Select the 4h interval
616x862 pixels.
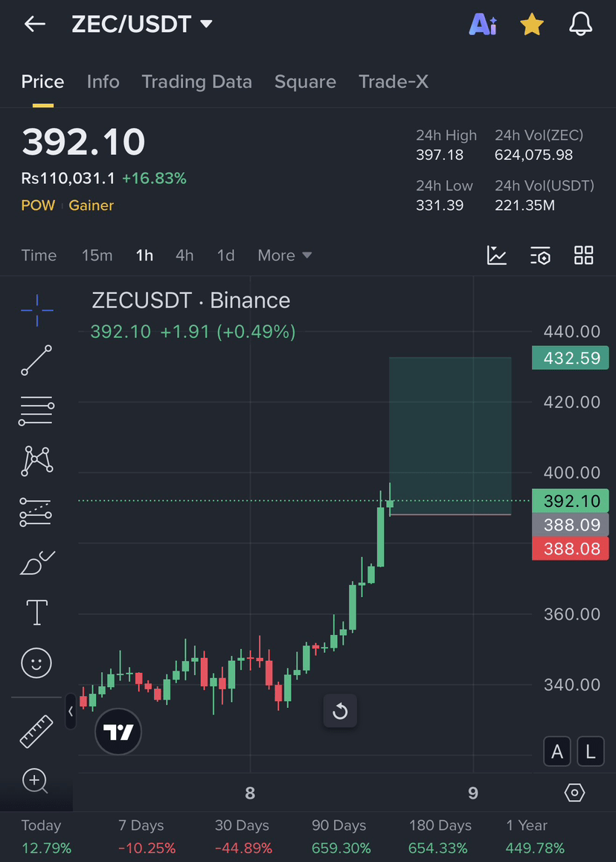coord(185,255)
